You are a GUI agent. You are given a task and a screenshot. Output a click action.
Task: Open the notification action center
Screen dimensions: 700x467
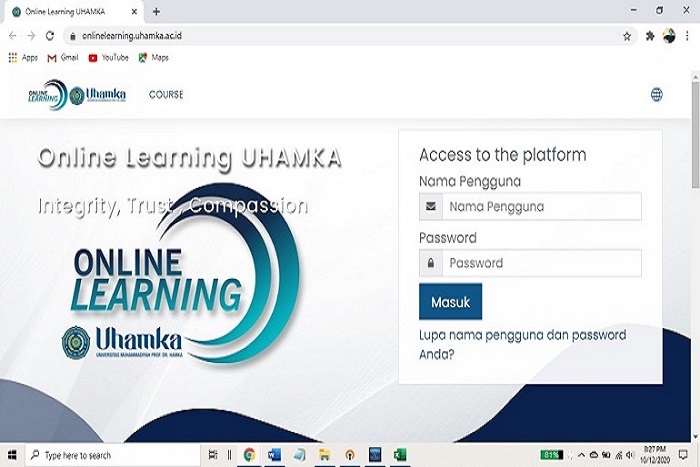tap(683, 454)
